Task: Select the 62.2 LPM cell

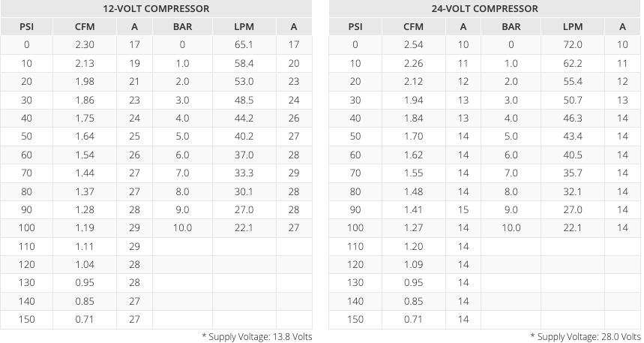Action: point(573,64)
